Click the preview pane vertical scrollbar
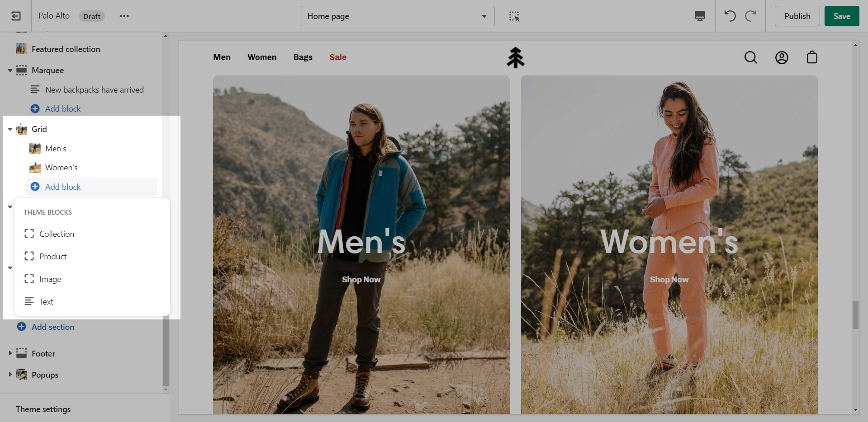 [855, 315]
